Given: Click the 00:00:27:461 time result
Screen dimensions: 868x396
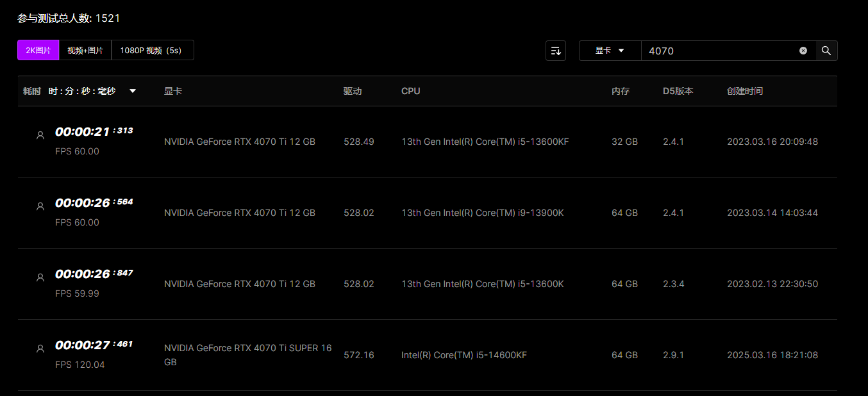Looking at the screenshot, I should (x=94, y=345).
